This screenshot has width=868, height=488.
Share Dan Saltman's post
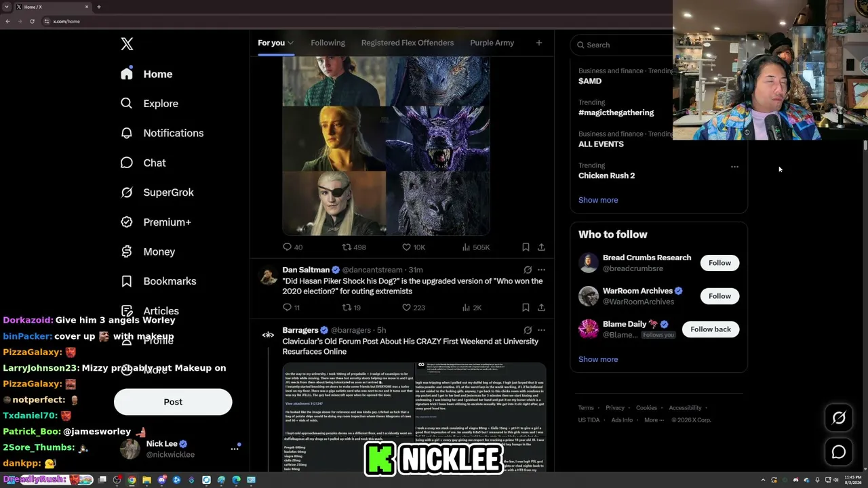[541, 308]
